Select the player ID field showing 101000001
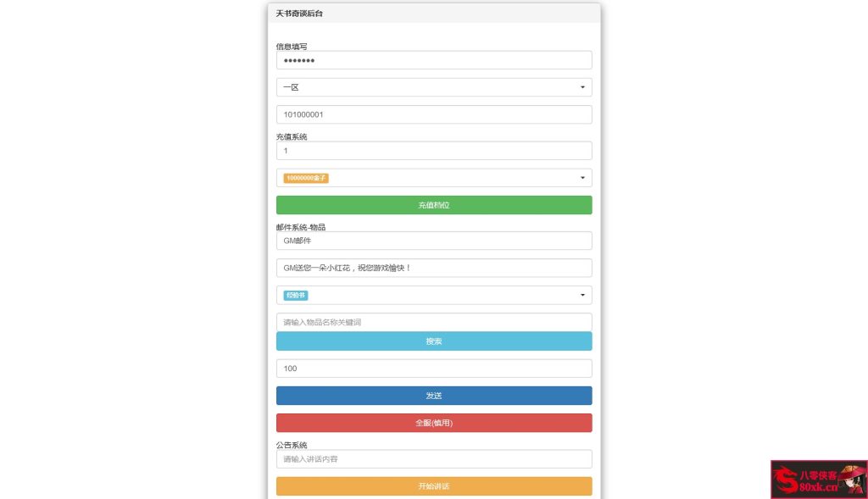 pos(434,114)
